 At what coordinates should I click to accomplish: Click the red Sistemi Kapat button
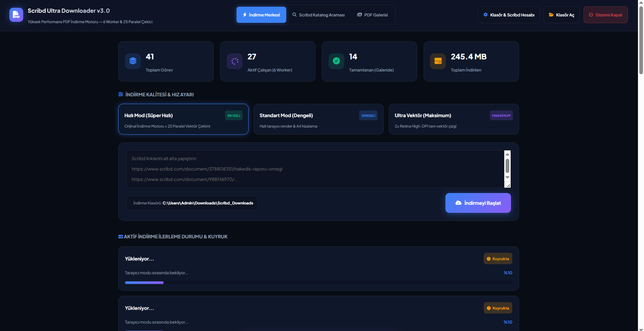(606, 15)
